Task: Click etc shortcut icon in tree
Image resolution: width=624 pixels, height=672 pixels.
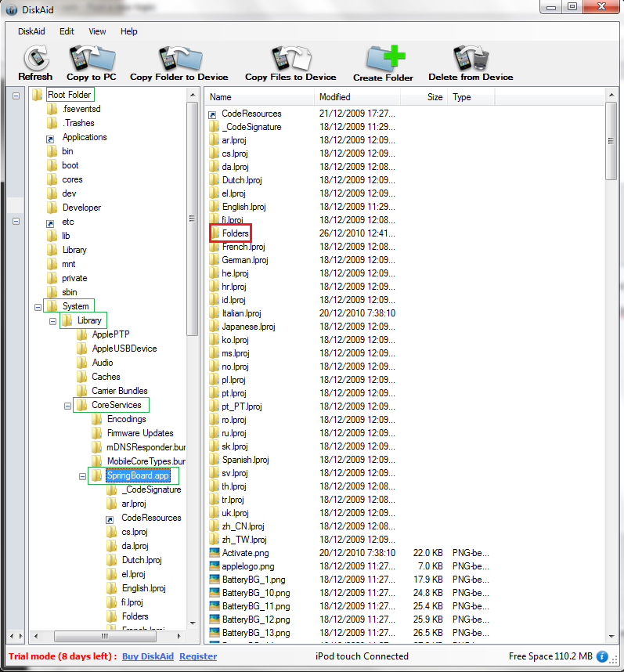Action: click(50, 223)
